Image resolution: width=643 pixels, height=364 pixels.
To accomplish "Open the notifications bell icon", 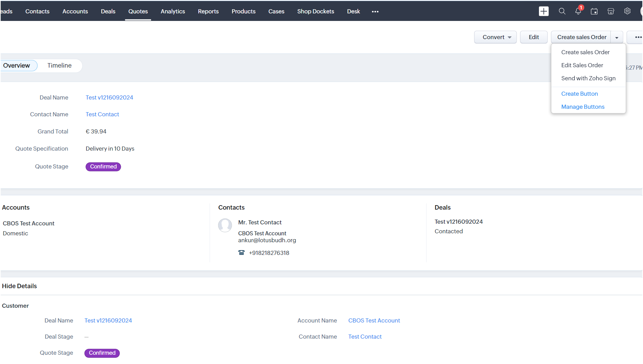I will click(578, 11).
